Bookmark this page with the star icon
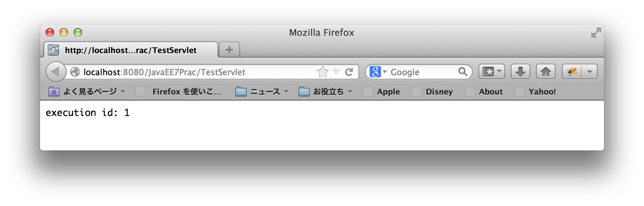 point(322,72)
